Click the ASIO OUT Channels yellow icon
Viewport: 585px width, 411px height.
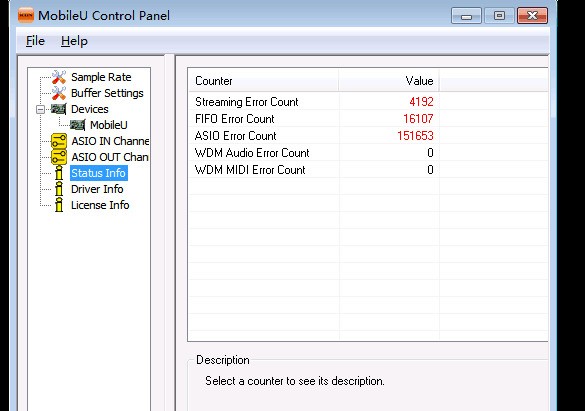pos(59,157)
